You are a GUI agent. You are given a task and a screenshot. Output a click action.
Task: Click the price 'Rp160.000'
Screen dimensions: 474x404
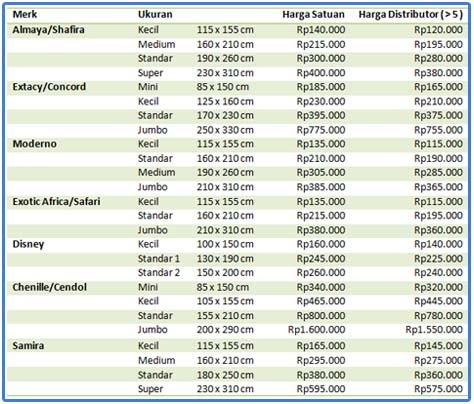point(321,244)
